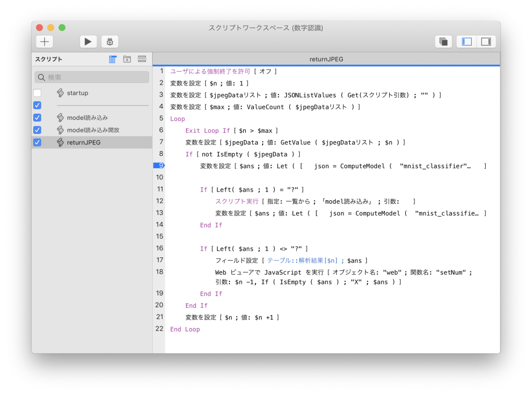Select the model読み込み開放 script
Image resolution: width=532 pixels, height=395 pixels.
pyautogui.click(x=93, y=130)
